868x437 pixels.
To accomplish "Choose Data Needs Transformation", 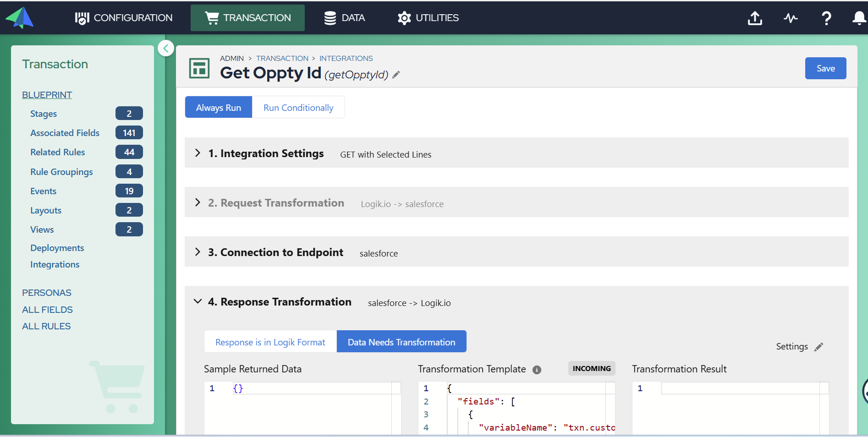I will 401,342.
